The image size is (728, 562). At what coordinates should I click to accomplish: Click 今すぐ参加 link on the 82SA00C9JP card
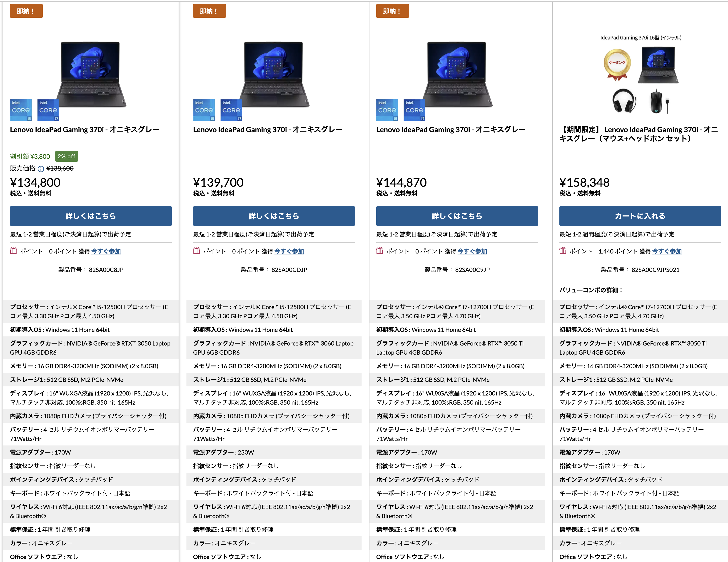(472, 251)
